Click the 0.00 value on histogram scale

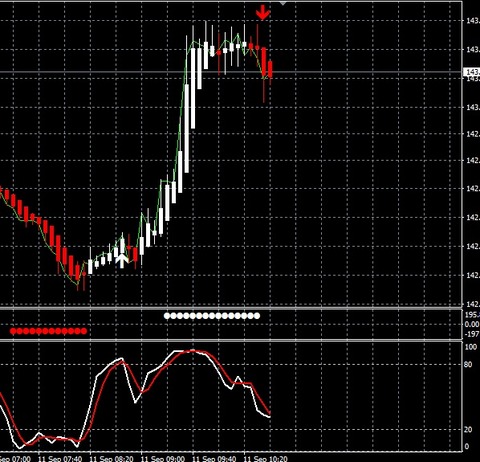(472, 324)
